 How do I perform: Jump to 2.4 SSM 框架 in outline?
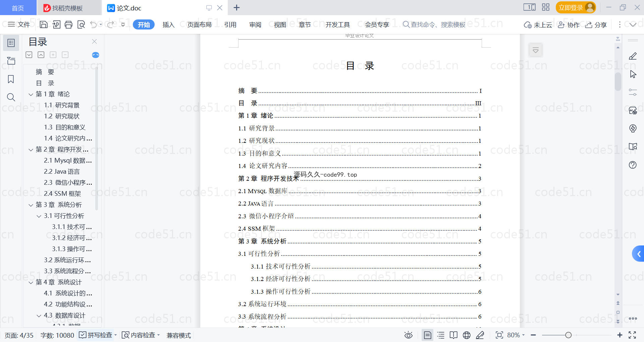(x=62, y=193)
